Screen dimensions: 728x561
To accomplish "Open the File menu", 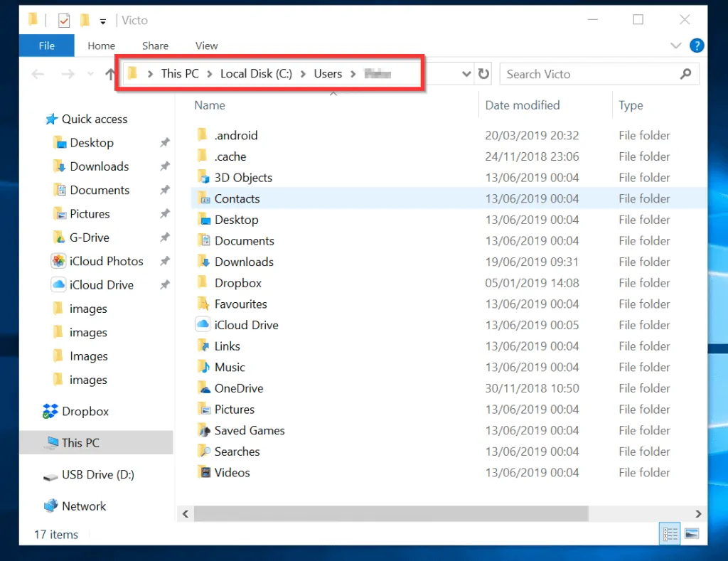I will [46, 45].
